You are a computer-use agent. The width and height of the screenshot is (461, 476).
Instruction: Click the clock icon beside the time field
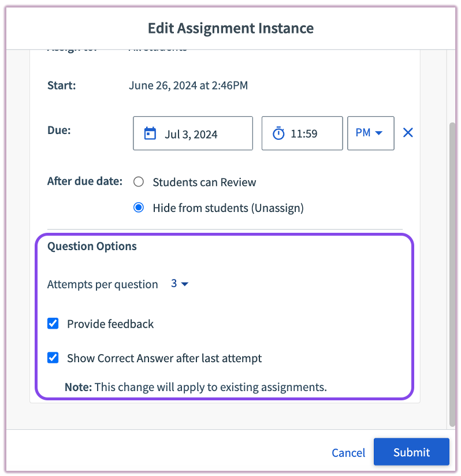278,133
